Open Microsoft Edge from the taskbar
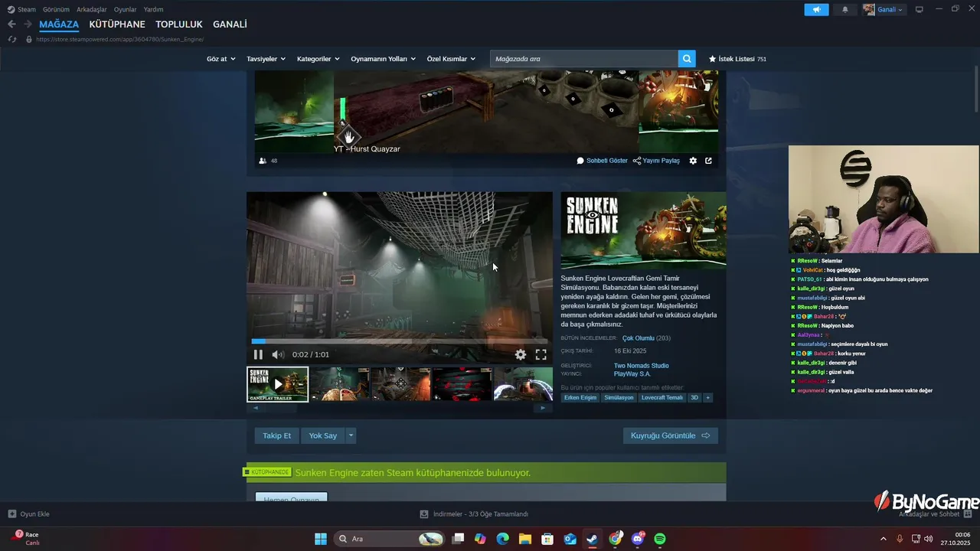This screenshot has height=551, width=980. pyautogui.click(x=502, y=539)
